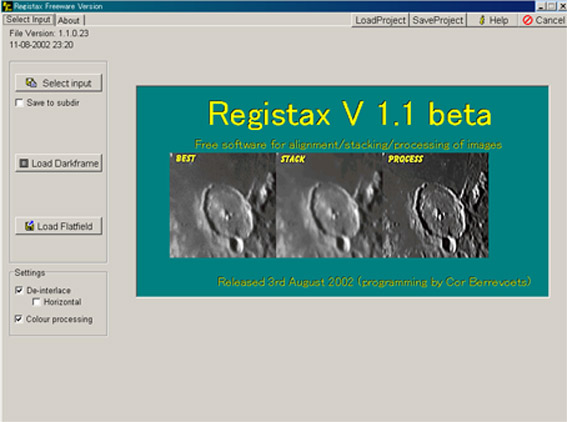567x422 pixels.
Task: Tick the Horizontal checkbox
Action: (36, 302)
